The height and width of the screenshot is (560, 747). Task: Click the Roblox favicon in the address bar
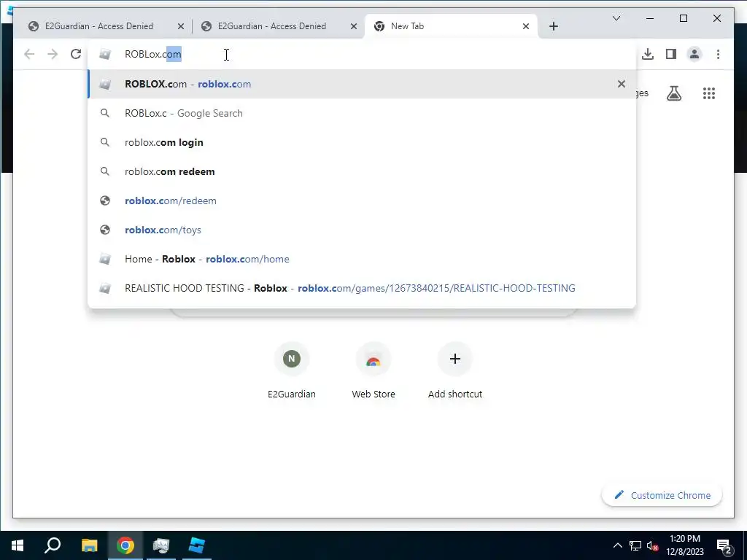coord(105,54)
